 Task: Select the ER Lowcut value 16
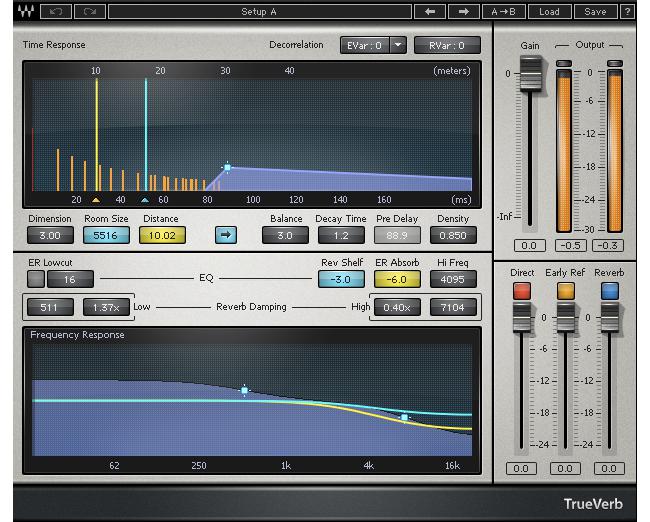70,279
